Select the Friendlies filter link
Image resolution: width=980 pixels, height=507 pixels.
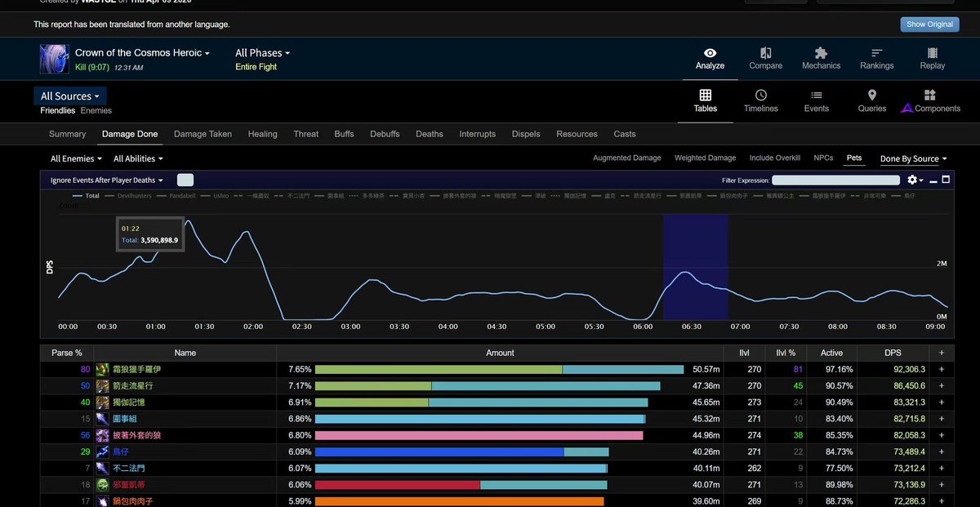click(x=57, y=110)
